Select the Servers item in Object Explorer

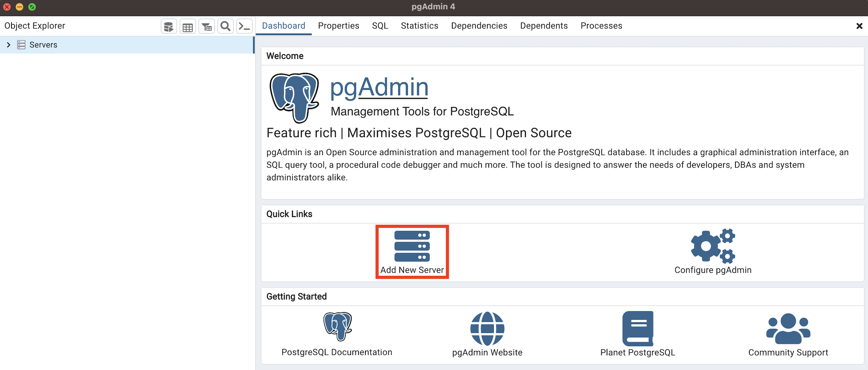[43, 45]
